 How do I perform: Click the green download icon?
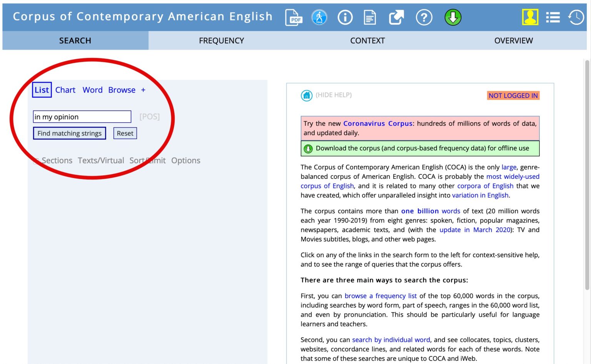tap(453, 17)
